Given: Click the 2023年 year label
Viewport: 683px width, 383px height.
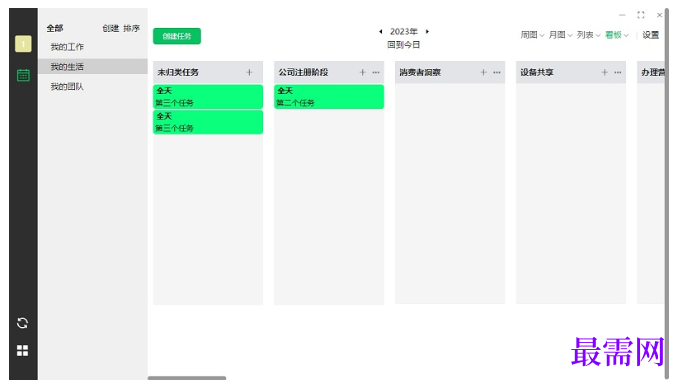Looking at the screenshot, I should 404,31.
